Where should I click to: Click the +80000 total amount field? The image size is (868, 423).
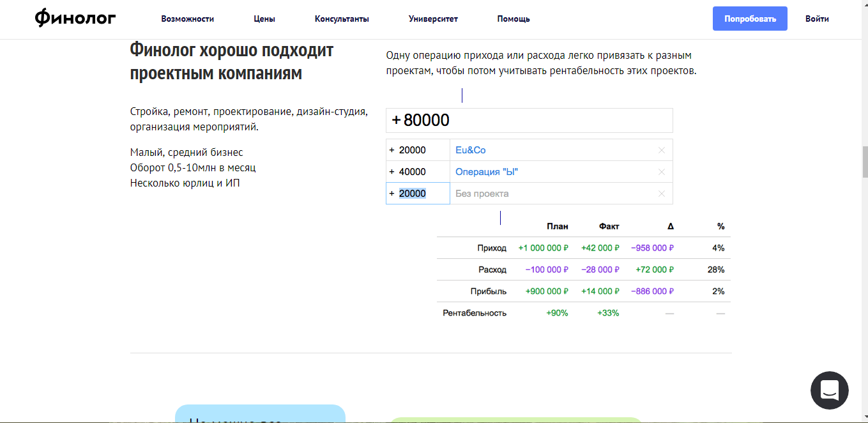(529, 120)
